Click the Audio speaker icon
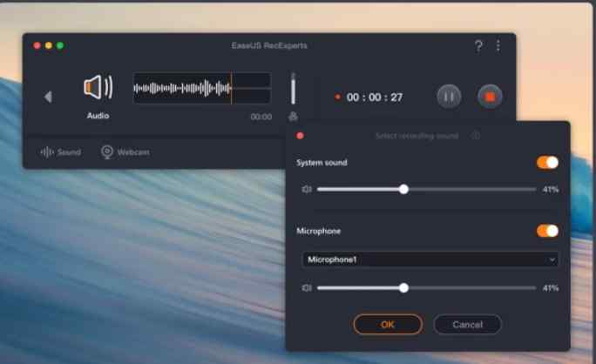596x364 pixels. [x=98, y=87]
